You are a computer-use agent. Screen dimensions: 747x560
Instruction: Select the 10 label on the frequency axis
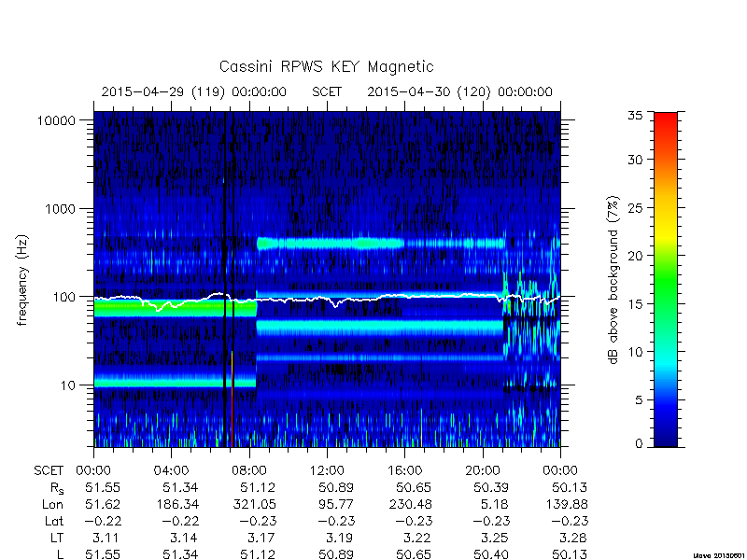[x=68, y=385]
